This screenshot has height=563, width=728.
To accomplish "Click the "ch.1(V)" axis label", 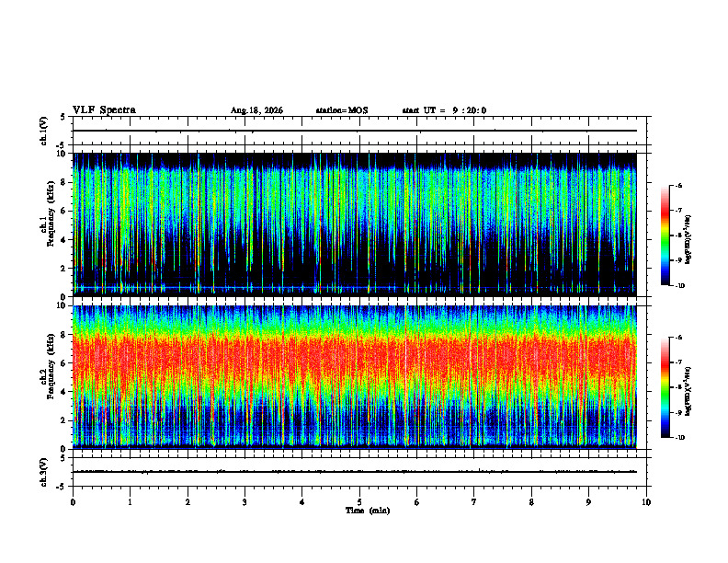I will (44, 131).
